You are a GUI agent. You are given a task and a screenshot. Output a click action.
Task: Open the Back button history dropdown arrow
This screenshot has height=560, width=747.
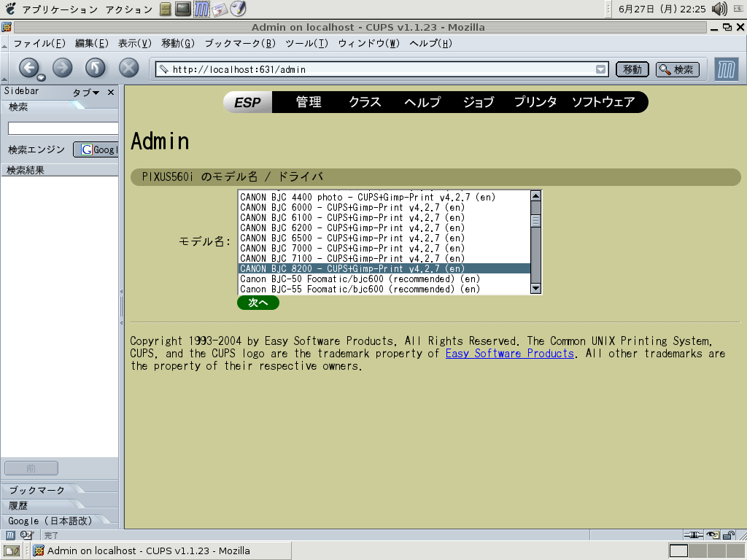42,77
